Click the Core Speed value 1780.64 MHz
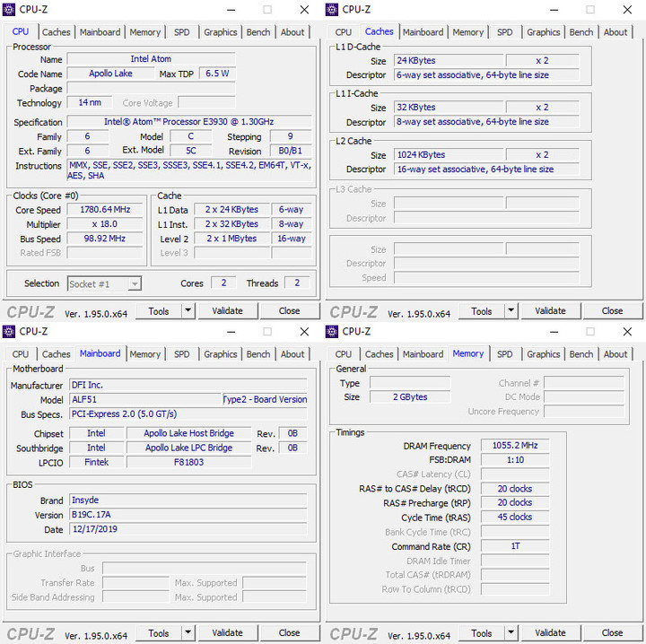 tap(105, 210)
